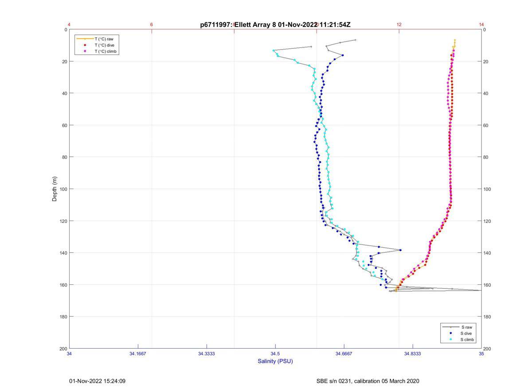Screen dimensions: 532x392
Task: Click the 40 tick on right depth axis
Action: 486,93
